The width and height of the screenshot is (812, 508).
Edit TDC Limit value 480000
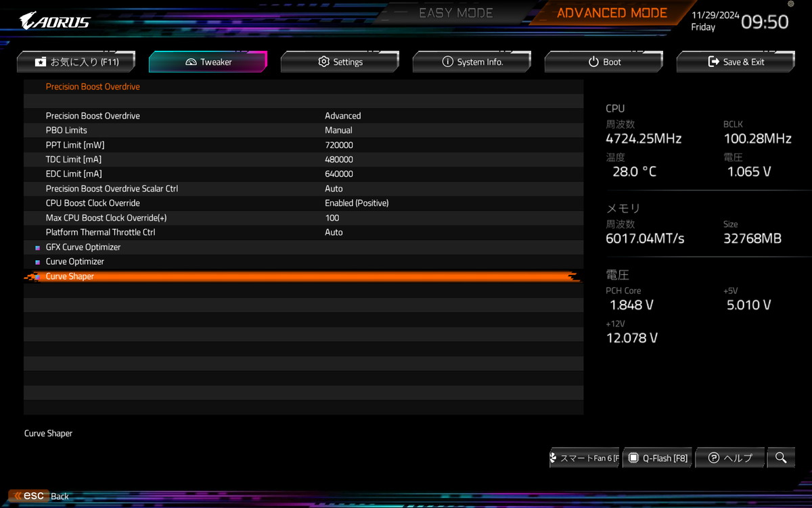tap(339, 159)
